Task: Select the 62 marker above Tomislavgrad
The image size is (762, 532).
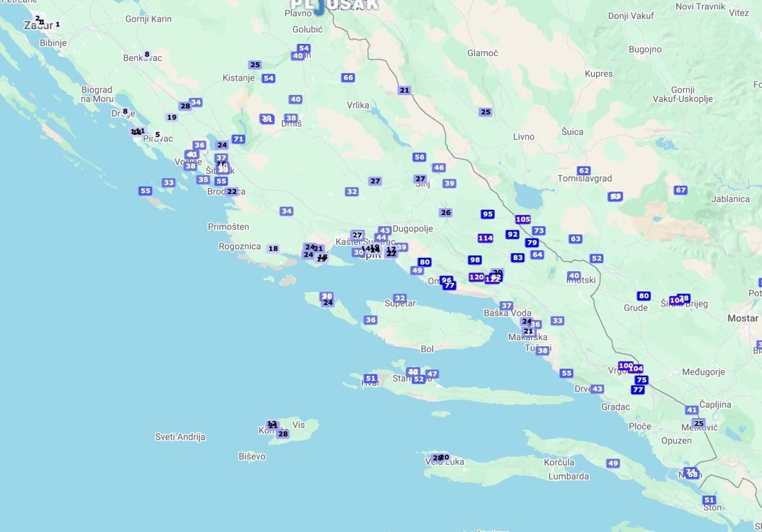Action: [x=583, y=170]
